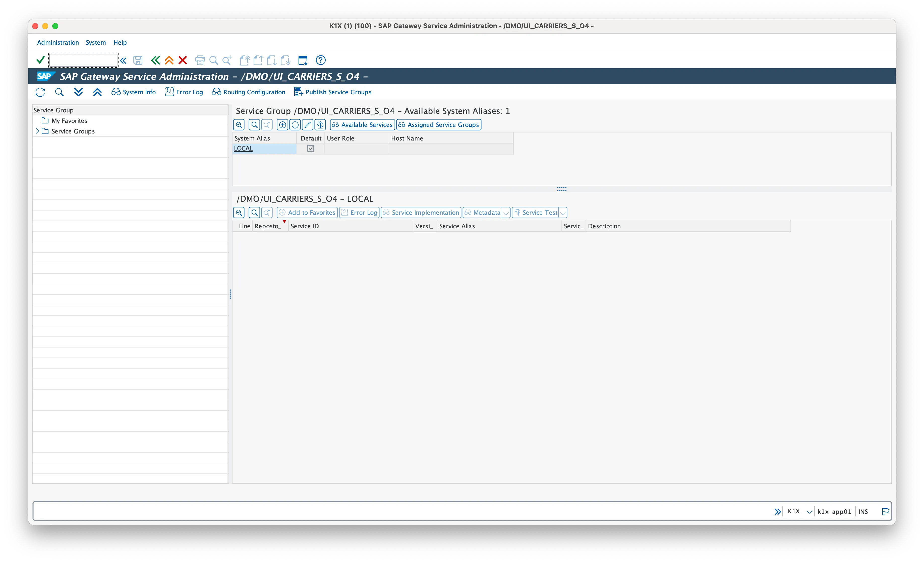The width and height of the screenshot is (924, 562).
Task: Expand the Service Groups tree folder
Action: [37, 131]
